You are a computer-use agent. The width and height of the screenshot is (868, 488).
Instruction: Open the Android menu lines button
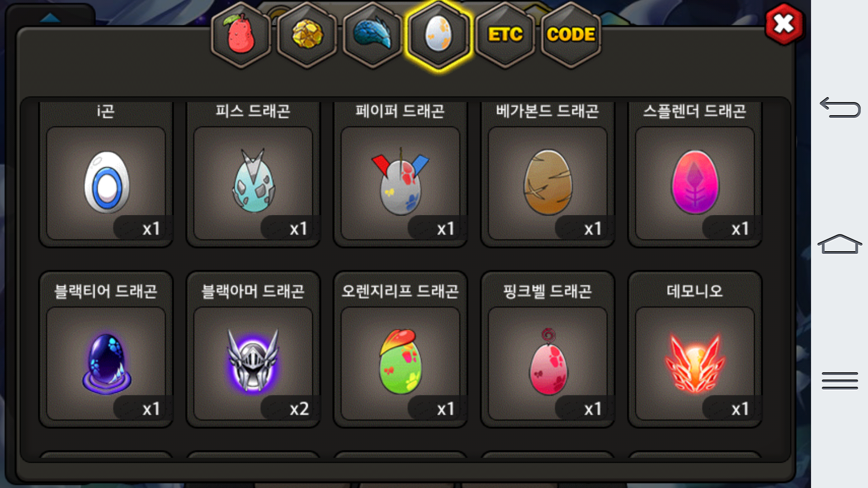[x=840, y=380]
